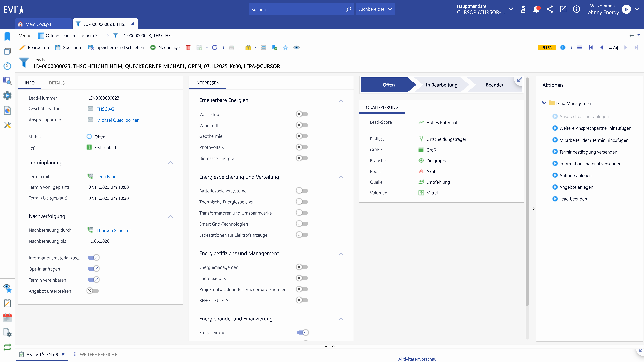The image size is (644, 362).
Task: Click the Lead beenden action
Action: [573, 199]
